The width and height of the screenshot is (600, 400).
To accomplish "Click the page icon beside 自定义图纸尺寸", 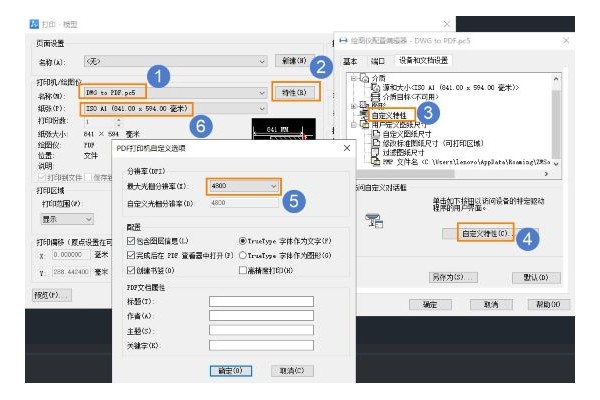I will (376, 134).
